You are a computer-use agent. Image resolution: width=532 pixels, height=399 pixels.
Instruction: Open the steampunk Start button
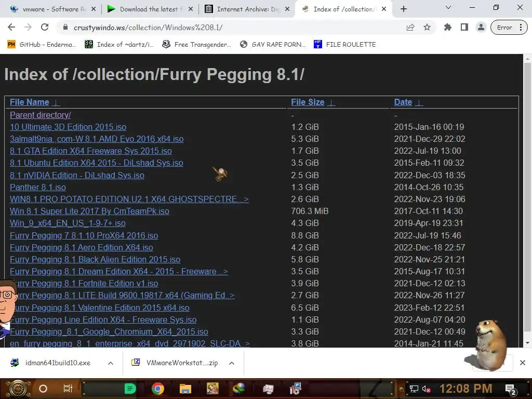tap(19, 389)
